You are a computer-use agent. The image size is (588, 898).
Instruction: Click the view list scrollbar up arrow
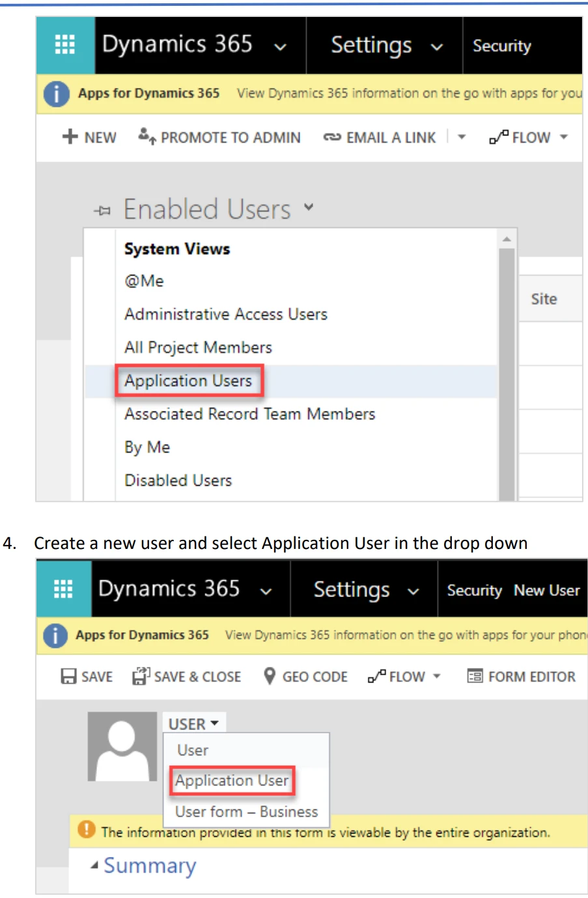point(507,240)
